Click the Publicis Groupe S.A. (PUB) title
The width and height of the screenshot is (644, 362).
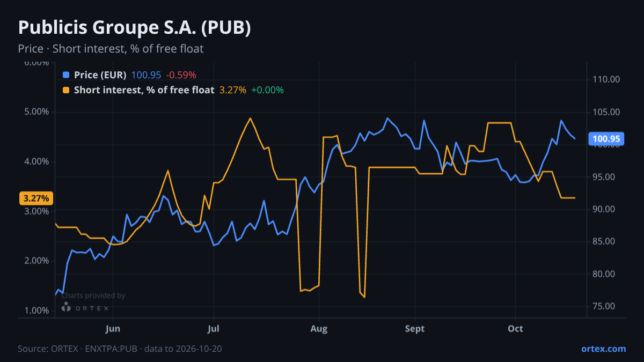coord(134,28)
